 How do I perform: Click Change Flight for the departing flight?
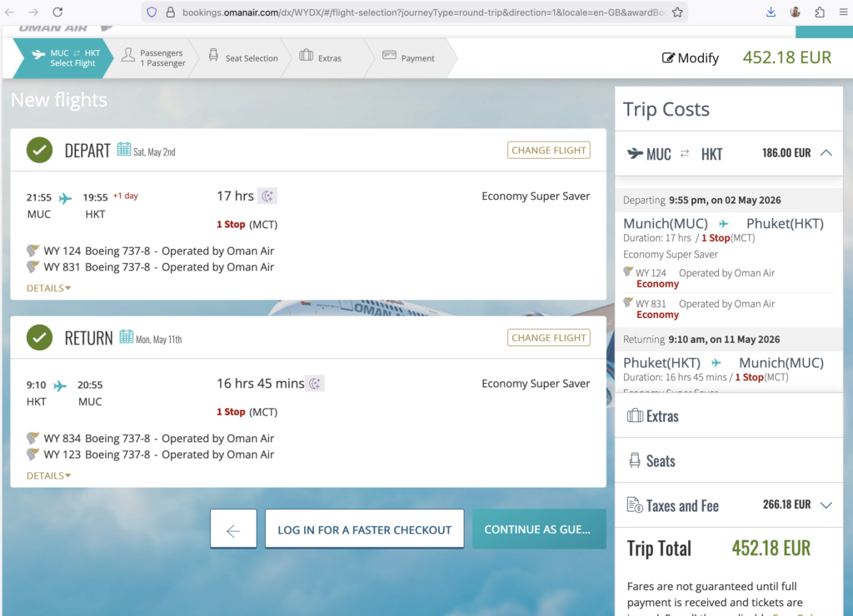[x=548, y=151]
